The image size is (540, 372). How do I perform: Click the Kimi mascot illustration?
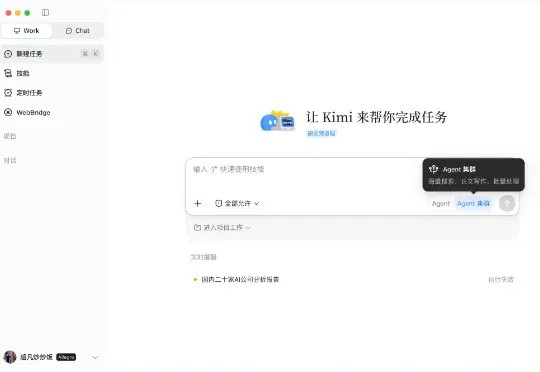coord(278,121)
